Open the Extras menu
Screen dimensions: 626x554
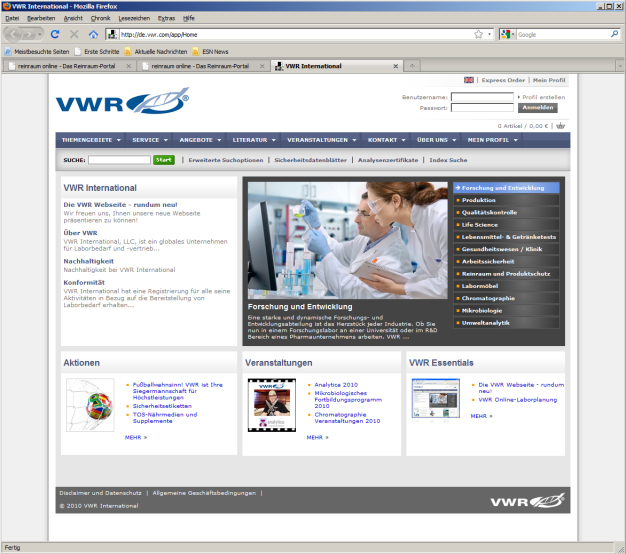point(166,18)
